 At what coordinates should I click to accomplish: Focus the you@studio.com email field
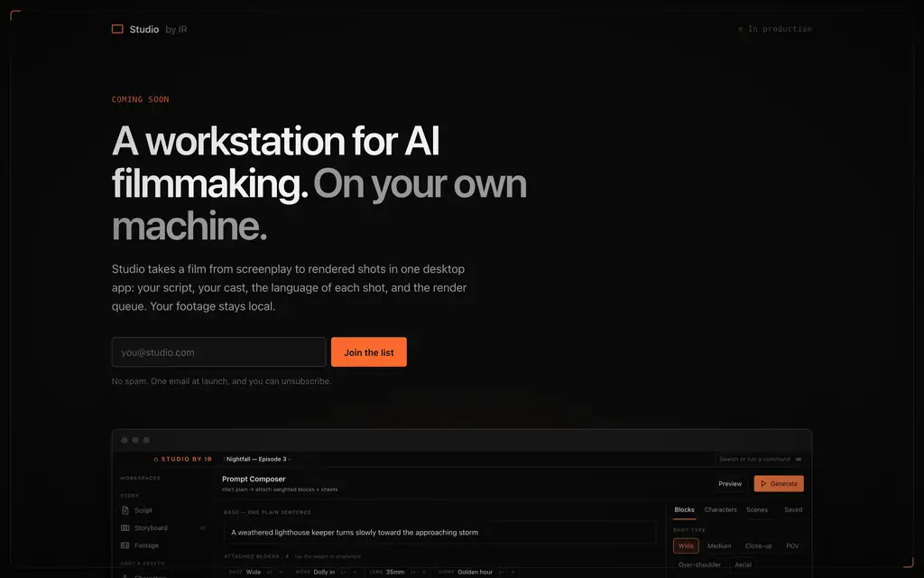tap(218, 352)
